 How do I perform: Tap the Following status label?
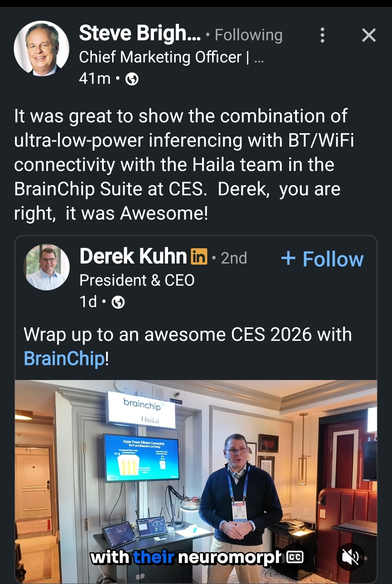[248, 35]
